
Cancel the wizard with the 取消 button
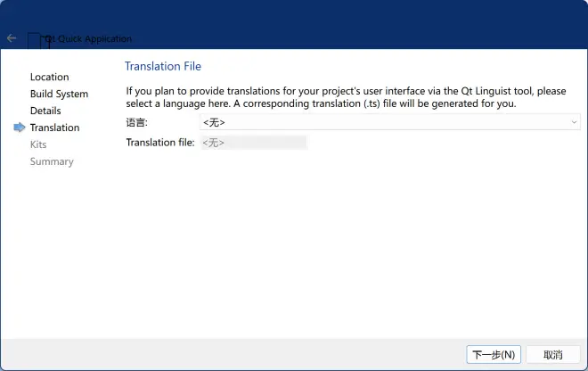pyautogui.click(x=552, y=354)
